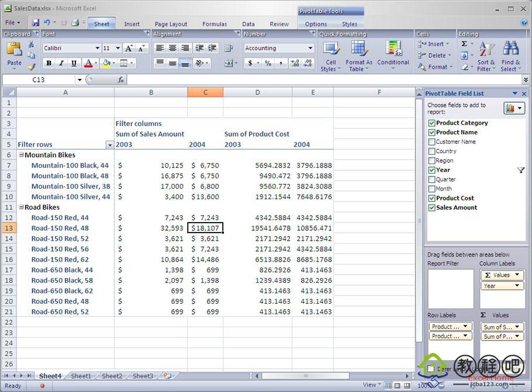The width and height of the screenshot is (532, 392).
Task: Click Delete in Cells group
Action: (x=434, y=55)
